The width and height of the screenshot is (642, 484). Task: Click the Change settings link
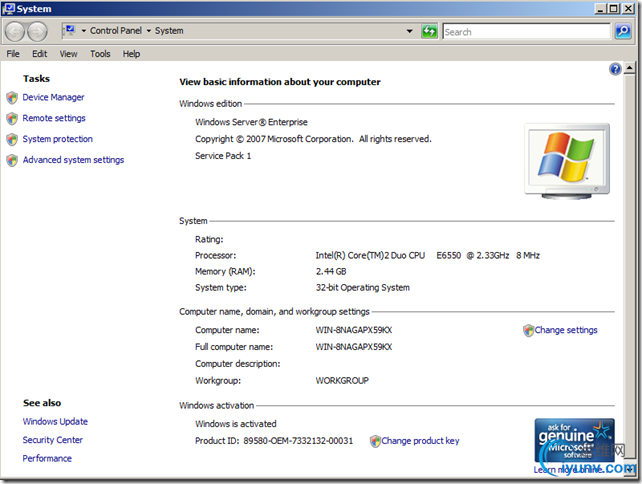[x=566, y=330]
